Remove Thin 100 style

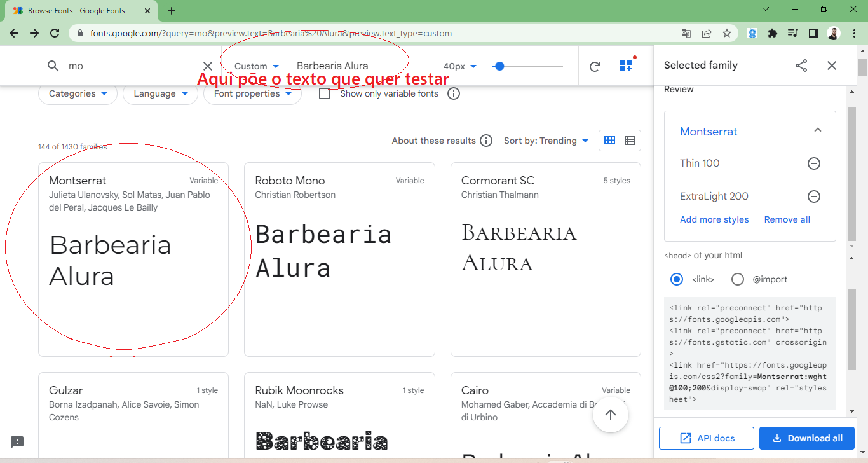(x=814, y=163)
